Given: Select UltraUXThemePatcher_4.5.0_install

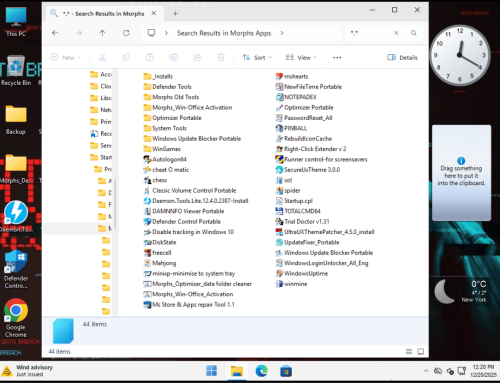Looking at the screenshot, I should (325, 232).
